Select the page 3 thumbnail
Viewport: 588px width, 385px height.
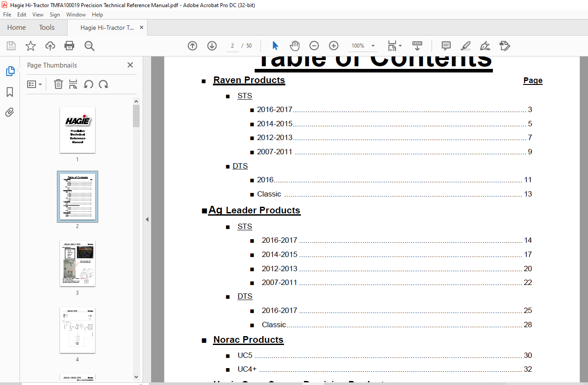coord(77,264)
